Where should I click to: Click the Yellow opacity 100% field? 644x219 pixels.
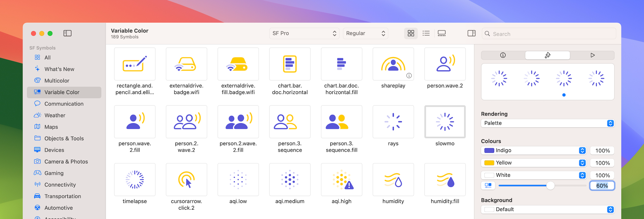click(602, 163)
